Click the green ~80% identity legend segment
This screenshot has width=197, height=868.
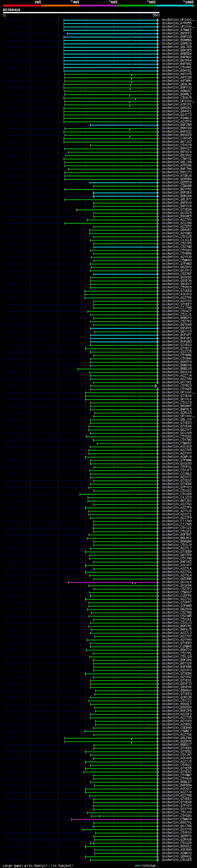(137, 6)
